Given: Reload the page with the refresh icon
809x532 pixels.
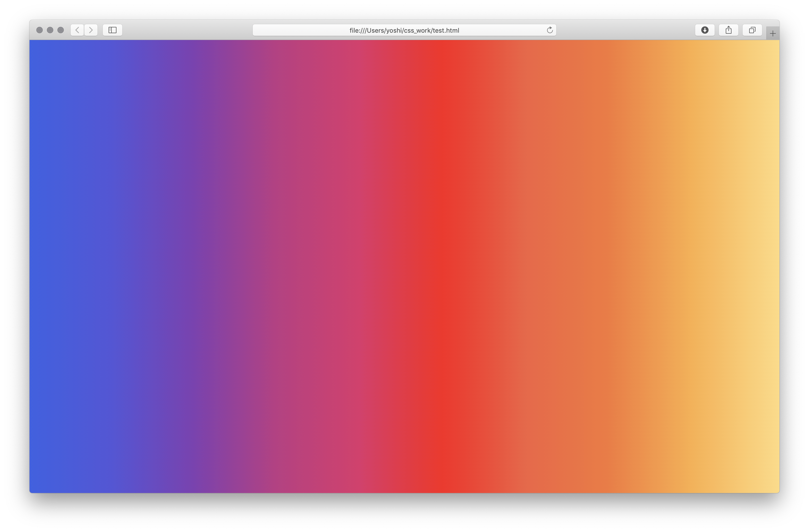Looking at the screenshot, I should [550, 30].
